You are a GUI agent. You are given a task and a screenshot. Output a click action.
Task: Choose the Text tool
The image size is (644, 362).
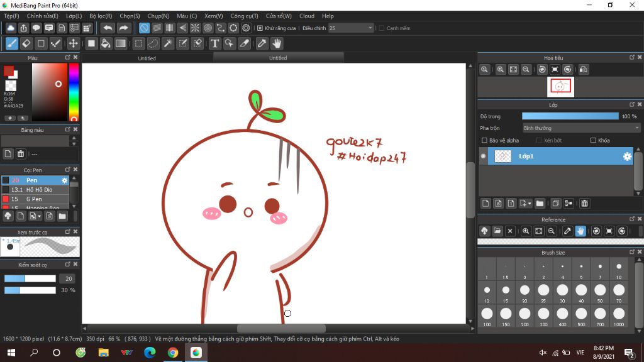[x=214, y=43]
